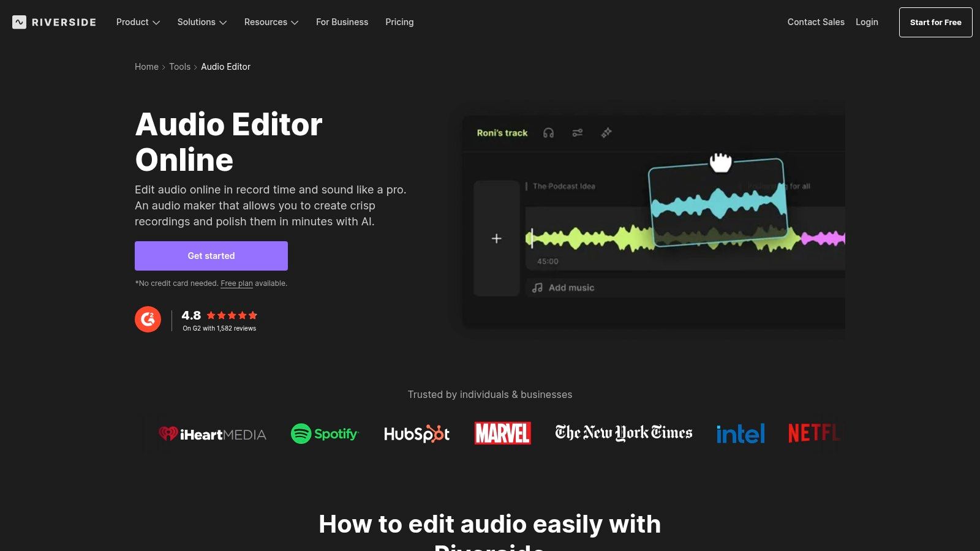
Task: Select the Marvel logo
Action: [x=502, y=433]
